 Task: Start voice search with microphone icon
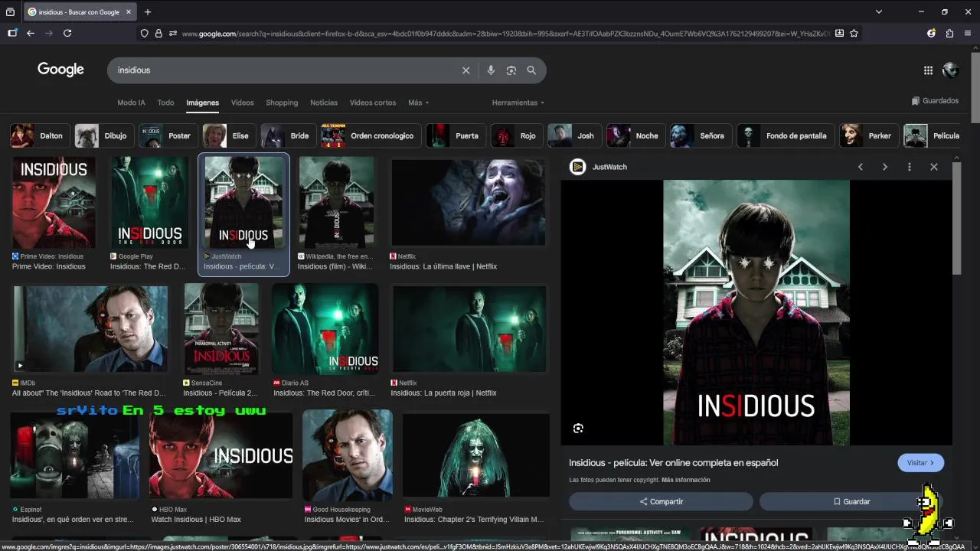pos(491,70)
